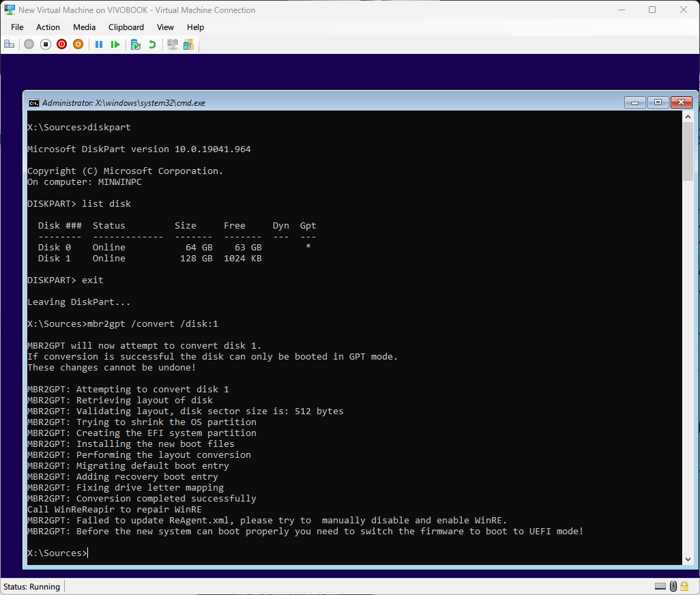Image resolution: width=700 pixels, height=595 pixels.
Task: Revert the VM using the green arrow icon
Action: 152,44
